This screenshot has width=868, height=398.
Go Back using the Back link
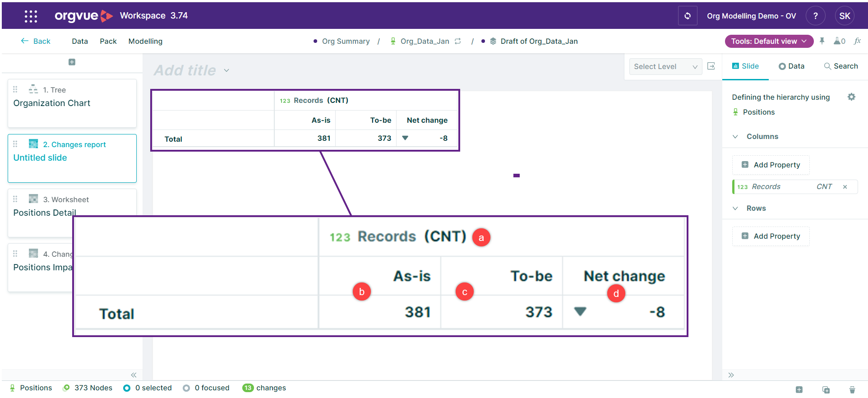pyautogui.click(x=36, y=41)
